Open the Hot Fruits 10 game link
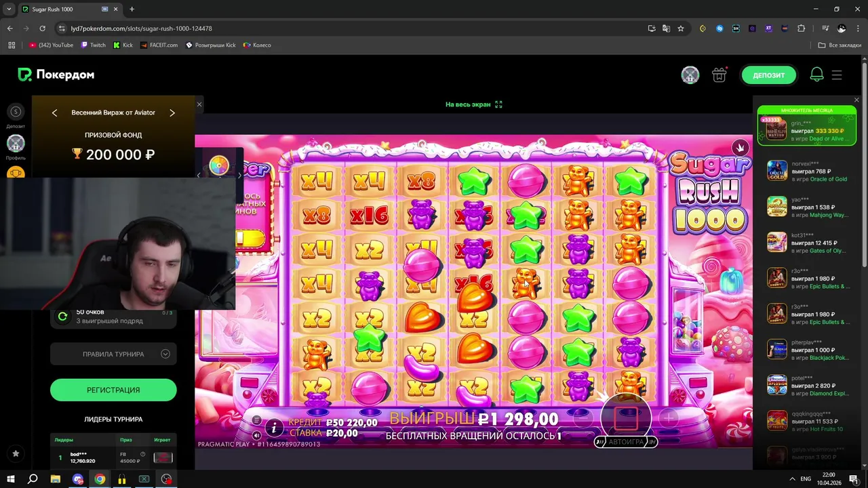 (826, 429)
